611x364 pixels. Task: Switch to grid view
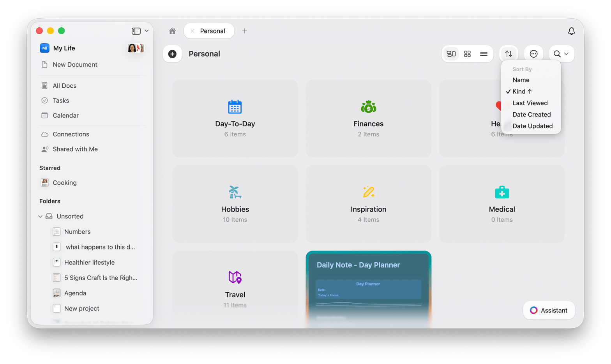click(x=468, y=54)
